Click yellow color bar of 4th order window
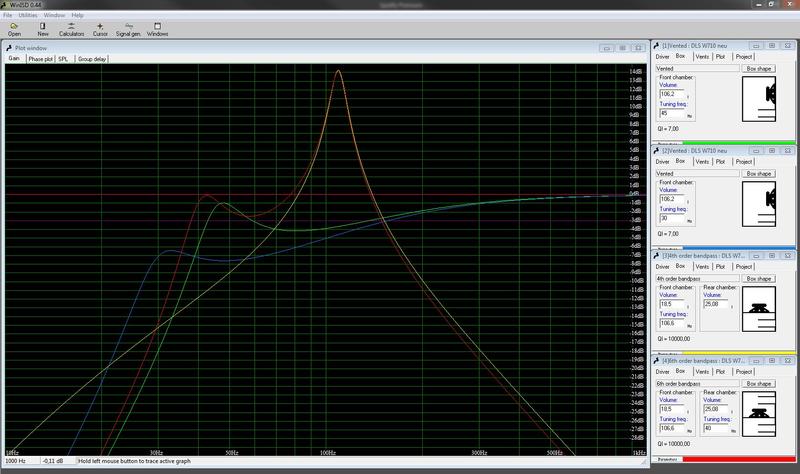The image size is (800, 474). 739,353
